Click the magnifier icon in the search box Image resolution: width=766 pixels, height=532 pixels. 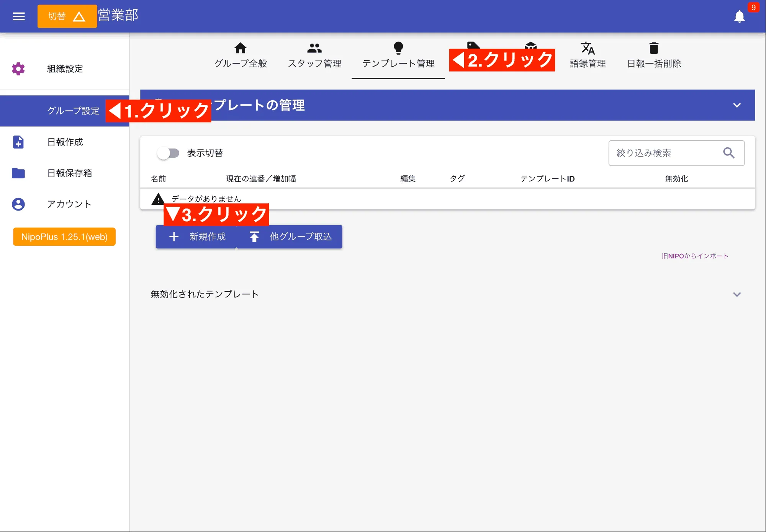coord(729,153)
